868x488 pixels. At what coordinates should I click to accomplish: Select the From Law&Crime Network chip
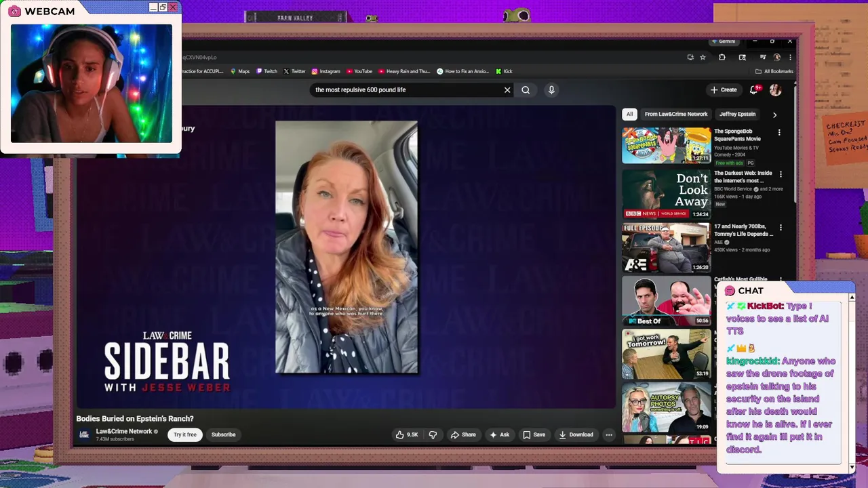coord(676,114)
